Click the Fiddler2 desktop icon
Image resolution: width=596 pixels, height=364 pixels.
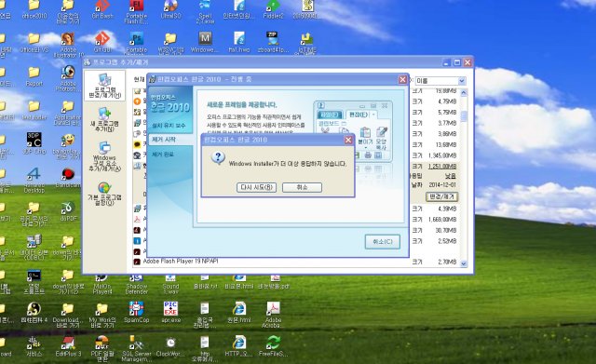(273, 10)
